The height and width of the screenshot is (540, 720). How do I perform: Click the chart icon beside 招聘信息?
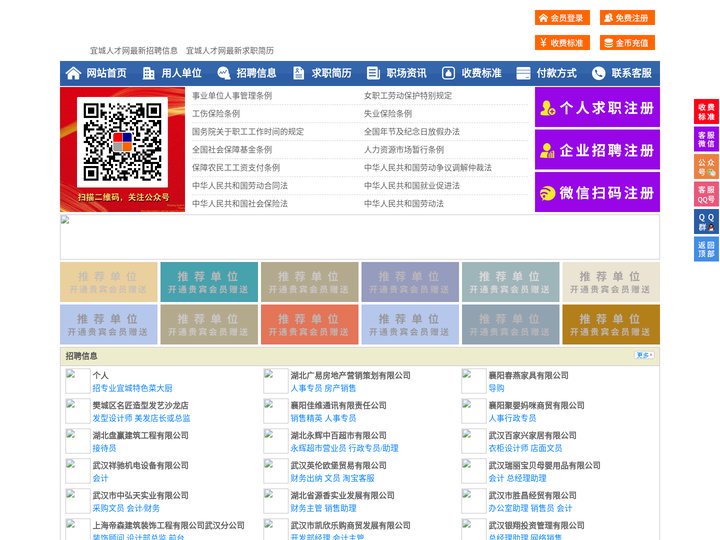pos(224,73)
